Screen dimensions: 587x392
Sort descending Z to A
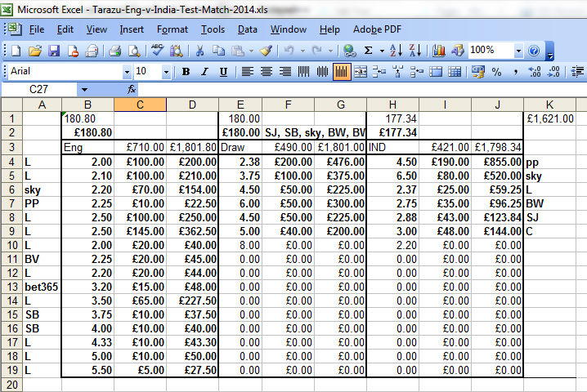[x=415, y=51]
